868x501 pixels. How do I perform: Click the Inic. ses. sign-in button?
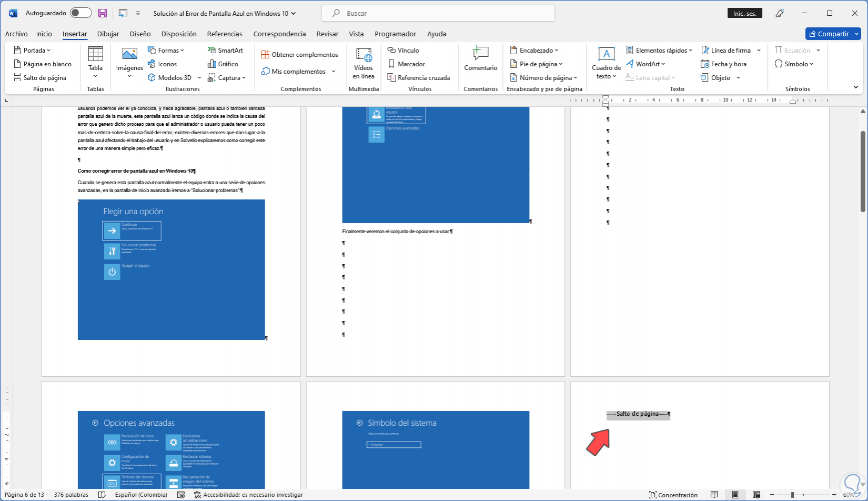tap(745, 13)
